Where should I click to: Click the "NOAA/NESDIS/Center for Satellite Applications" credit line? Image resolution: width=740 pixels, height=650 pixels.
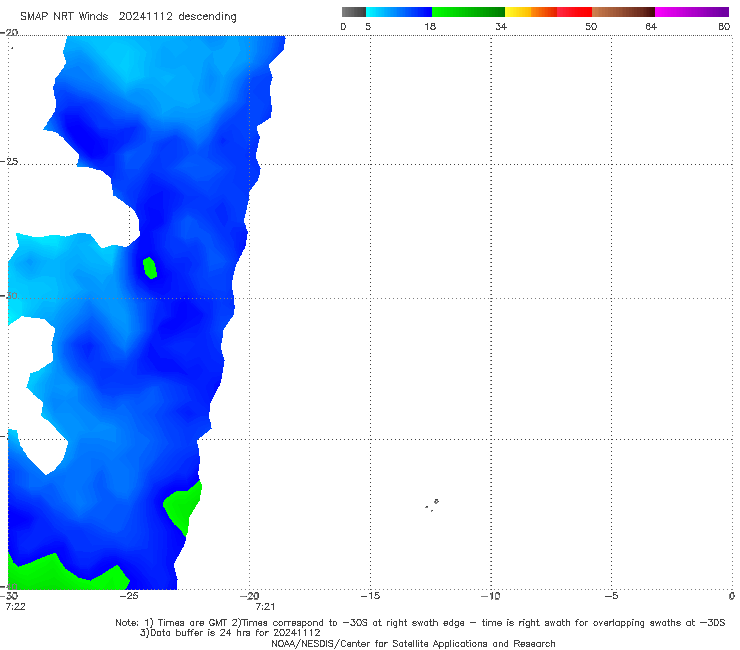pos(413,643)
